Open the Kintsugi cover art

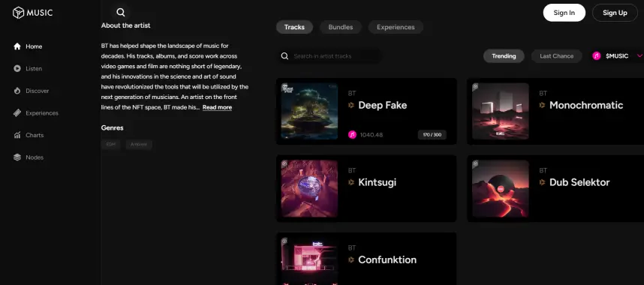pos(309,188)
